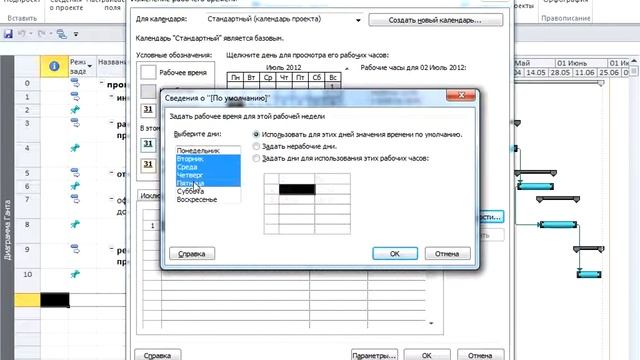Click the pin icon in row 6
Screen dimensions: 640x360
(x=75, y=186)
